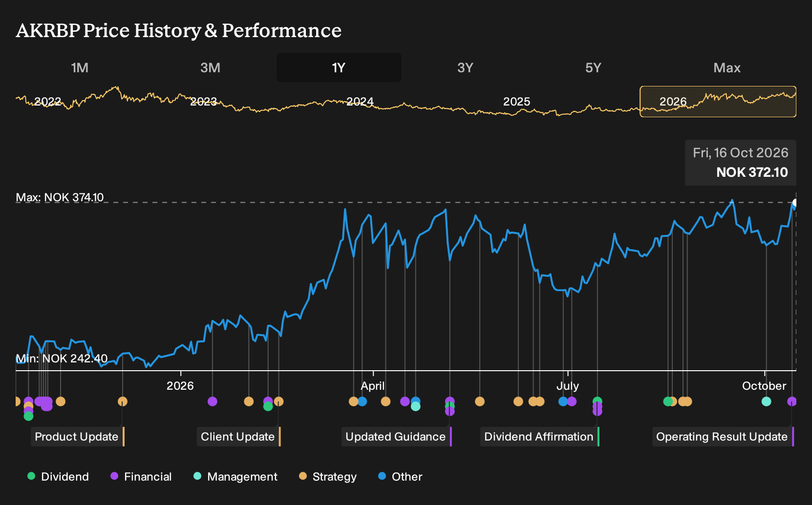Select the 1M time range tab
Screen dimensions: 812x505
(x=80, y=67)
